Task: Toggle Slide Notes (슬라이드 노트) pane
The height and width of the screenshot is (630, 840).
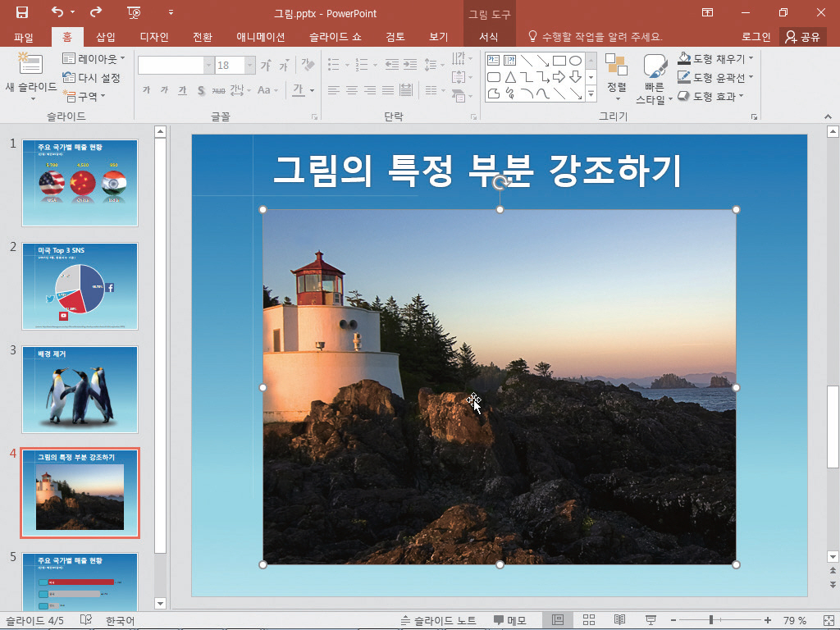Action: 438,620
